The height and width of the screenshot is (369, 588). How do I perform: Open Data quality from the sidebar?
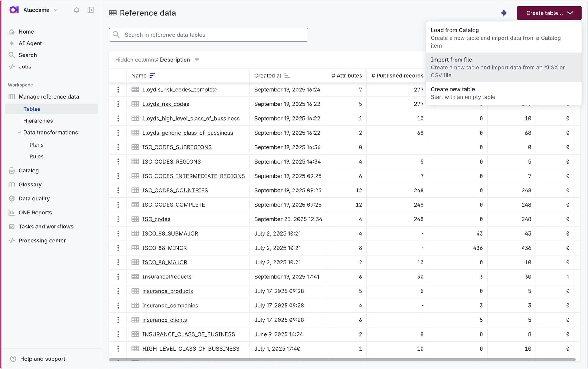coord(34,198)
